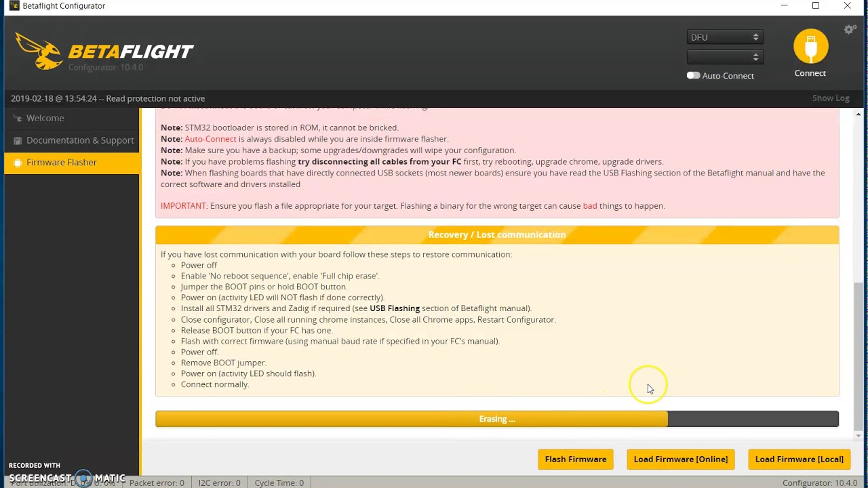Screen dimensions: 868x488
Task: Switch to Documentation & Support tab
Action: point(72,140)
